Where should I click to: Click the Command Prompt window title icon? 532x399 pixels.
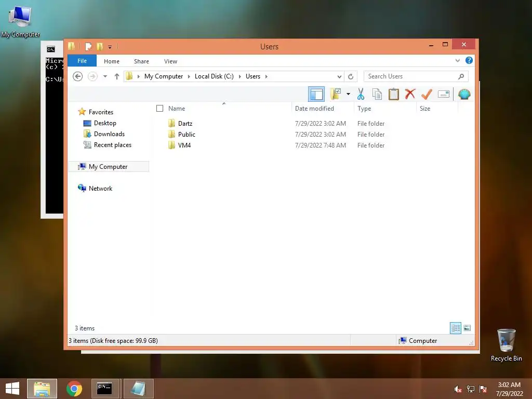[x=51, y=49]
